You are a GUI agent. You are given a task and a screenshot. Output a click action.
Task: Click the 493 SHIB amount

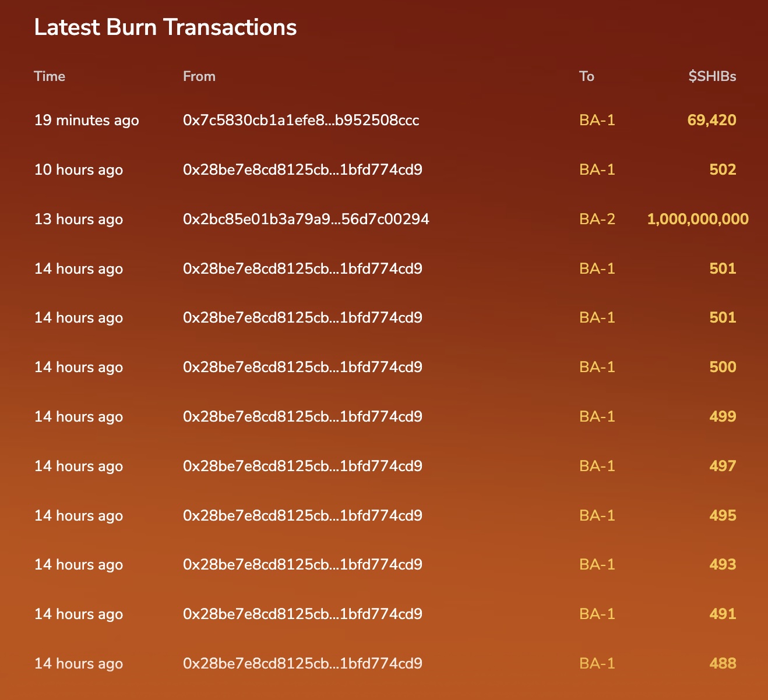coord(723,565)
